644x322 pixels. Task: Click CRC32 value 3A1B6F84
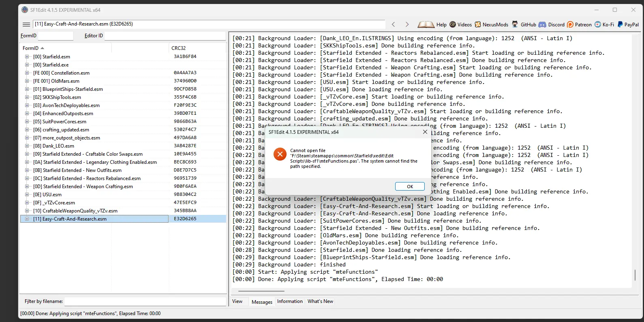click(185, 56)
